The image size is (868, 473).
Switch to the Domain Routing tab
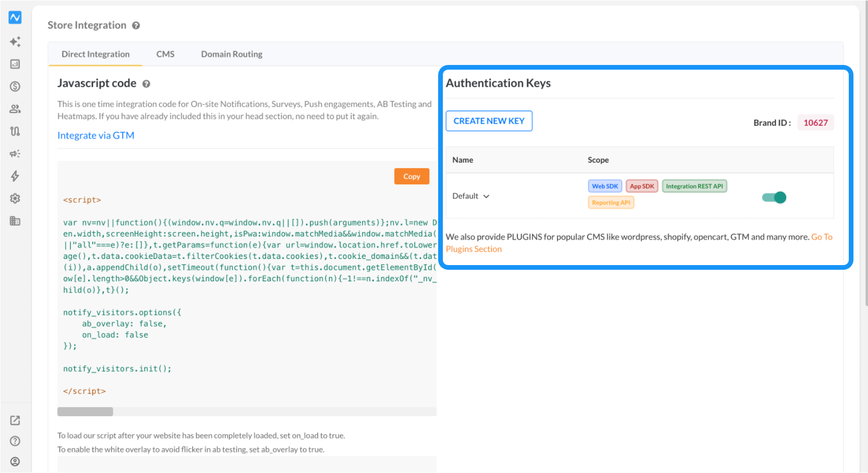[x=232, y=54]
